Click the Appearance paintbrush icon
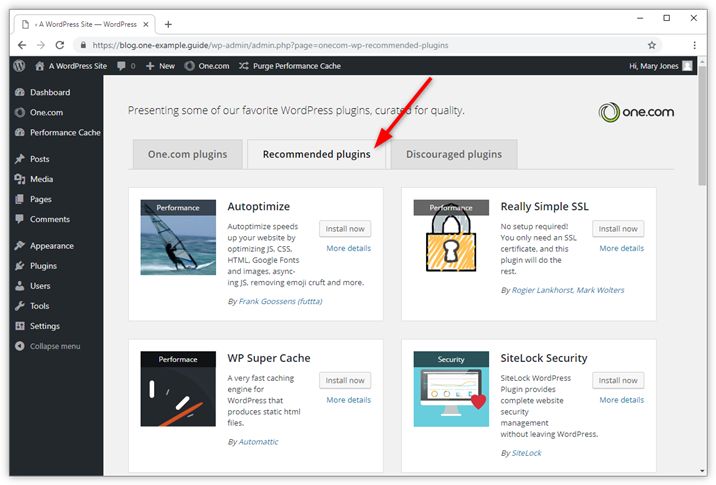Image resolution: width=716 pixels, height=485 pixels. click(20, 246)
